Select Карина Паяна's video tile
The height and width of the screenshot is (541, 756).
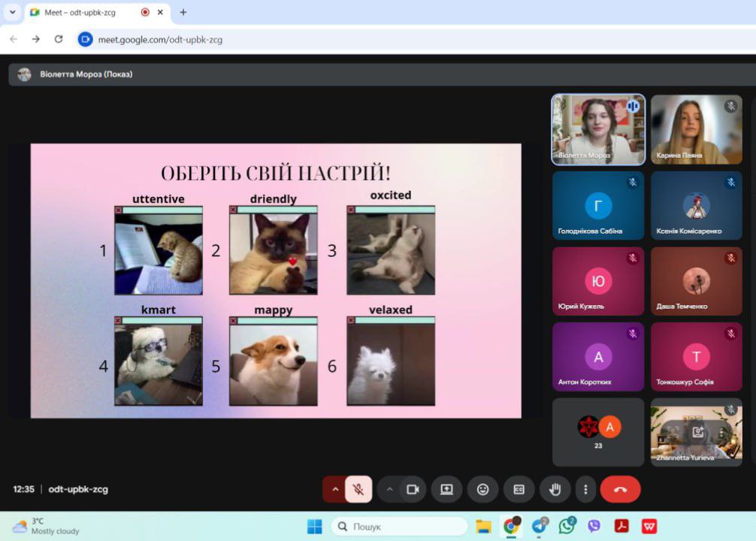tap(696, 129)
